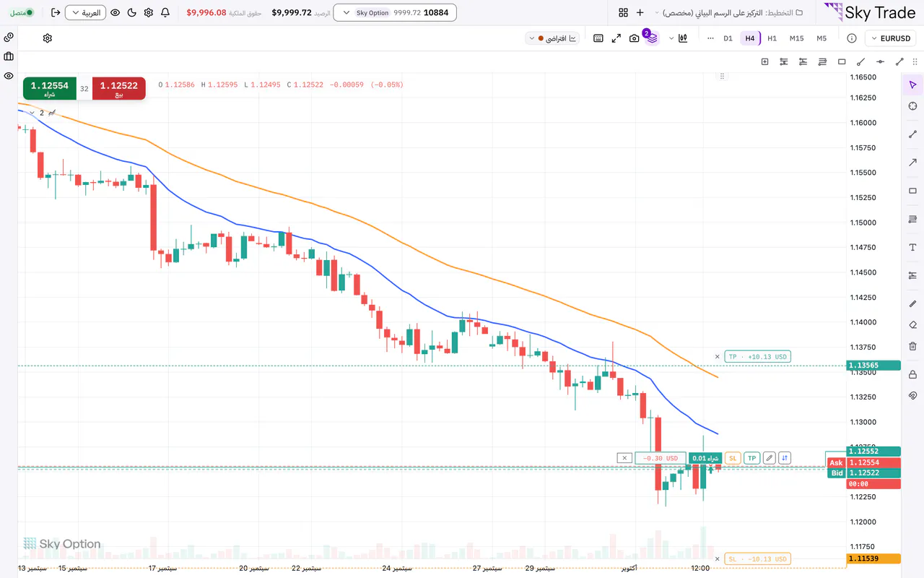
Task: Remove the SL -10.13 USD order line
Action: click(717, 558)
